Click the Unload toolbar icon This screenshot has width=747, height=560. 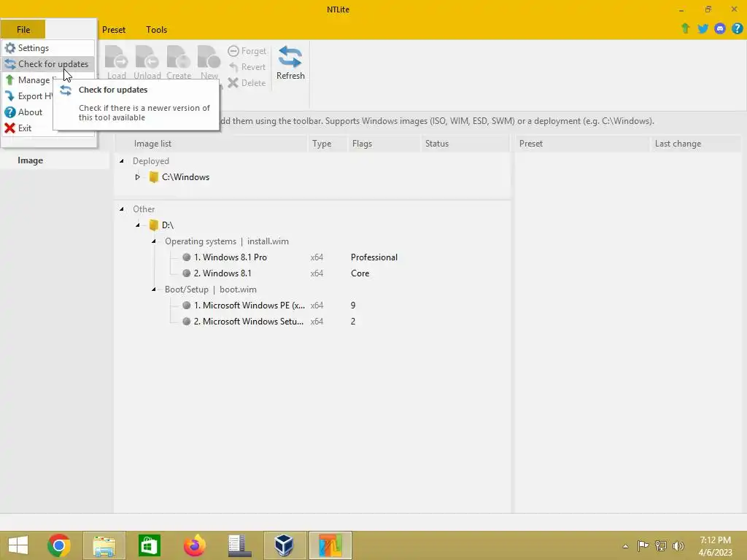(147, 63)
